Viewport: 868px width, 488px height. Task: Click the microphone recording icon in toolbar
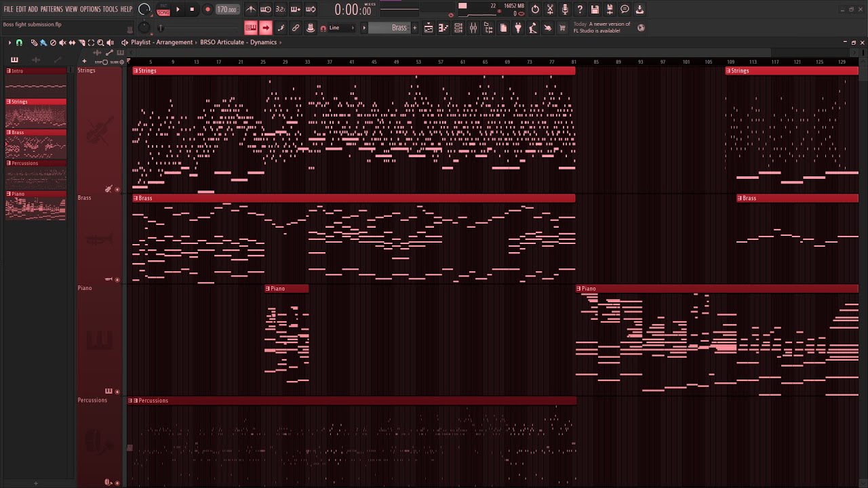[565, 9]
